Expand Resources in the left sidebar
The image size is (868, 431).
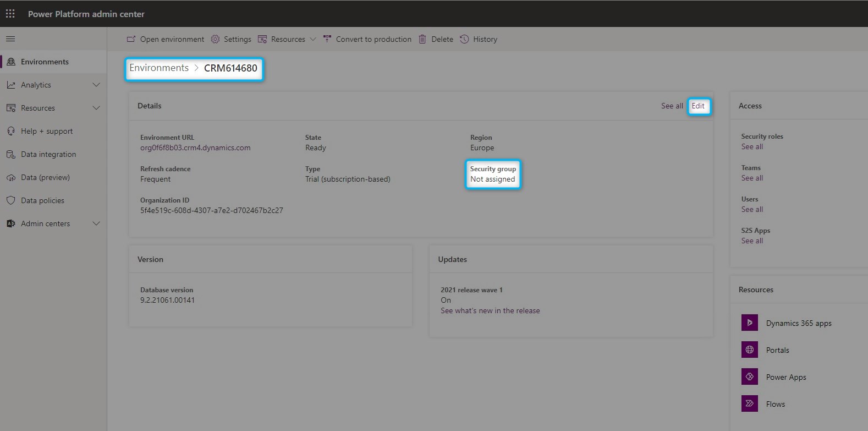(x=53, y=108)
